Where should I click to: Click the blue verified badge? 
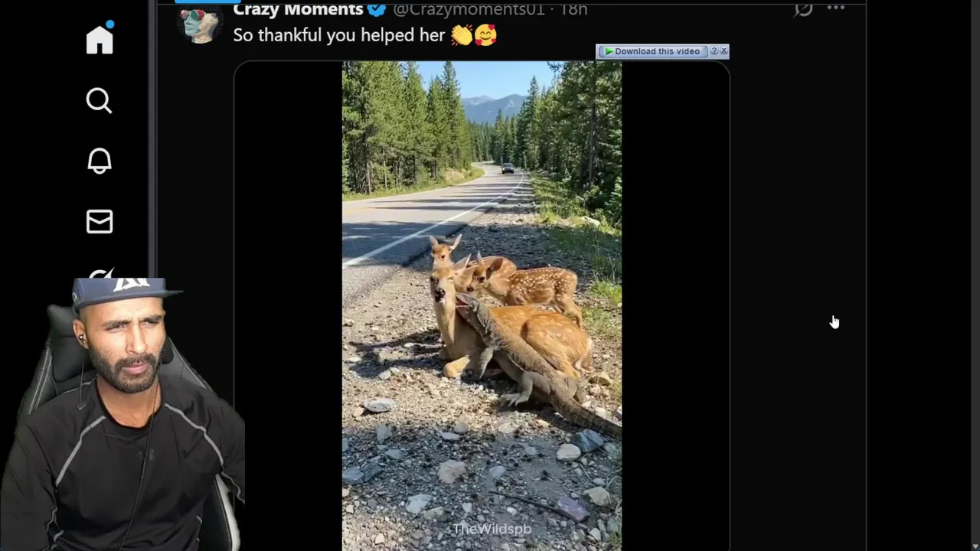(377, 8)
